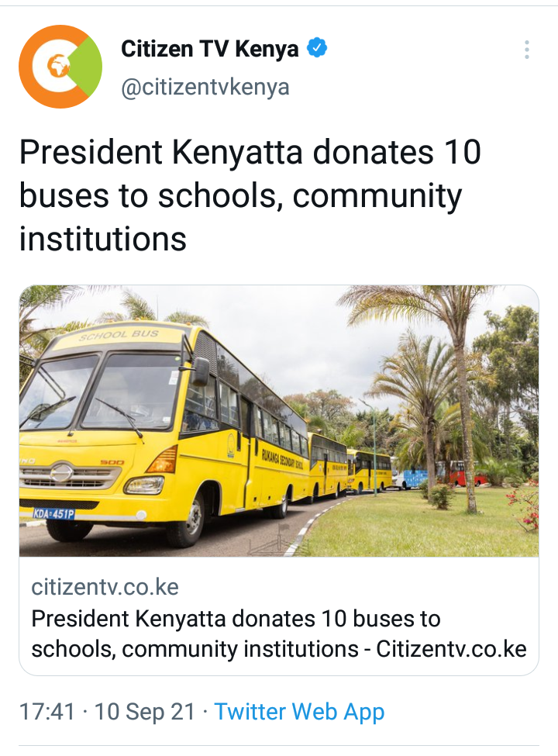Viewport: 558px width, 756px height.
Task: Select the tweet headline about President Kenyatta
Action: click(250, 195)
